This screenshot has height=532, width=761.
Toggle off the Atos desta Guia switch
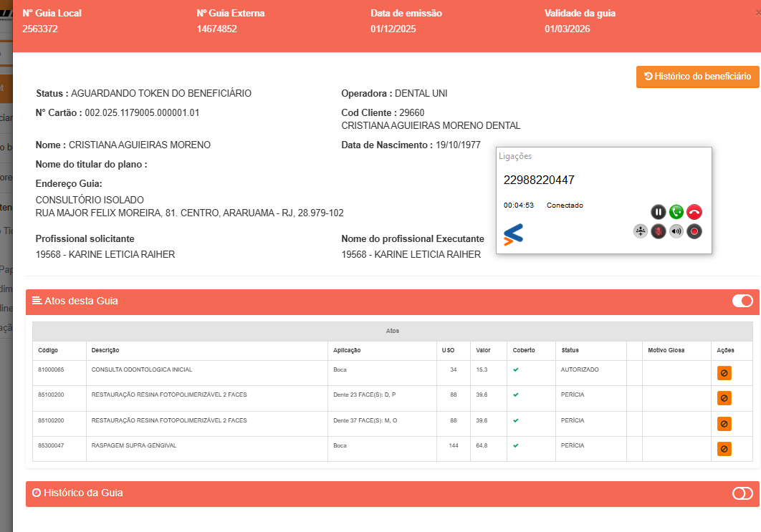(742, 301)
